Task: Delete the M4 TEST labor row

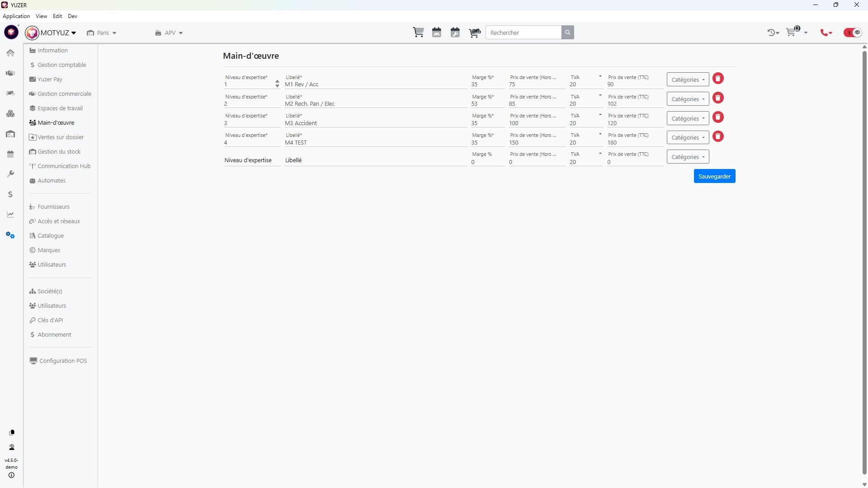Action: (x=718, y=136)
